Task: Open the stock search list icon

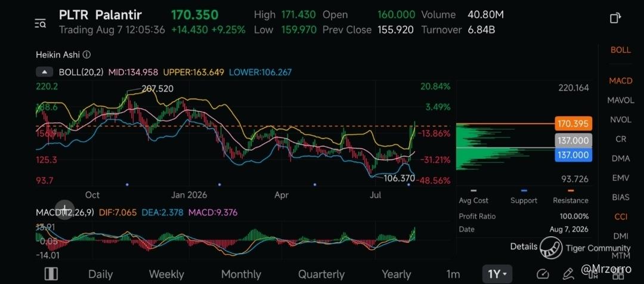Action: tap(41, 23)
